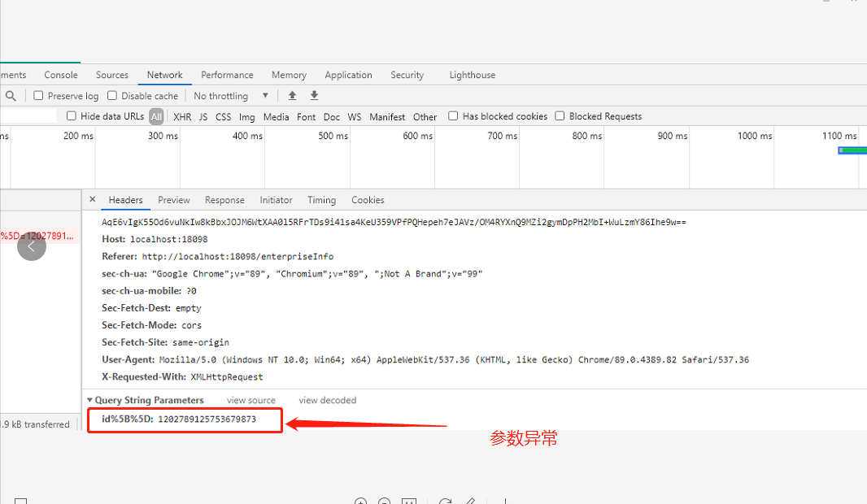Open the Performance panel
This screenshot has height=504, width=867.
[227, 75]
